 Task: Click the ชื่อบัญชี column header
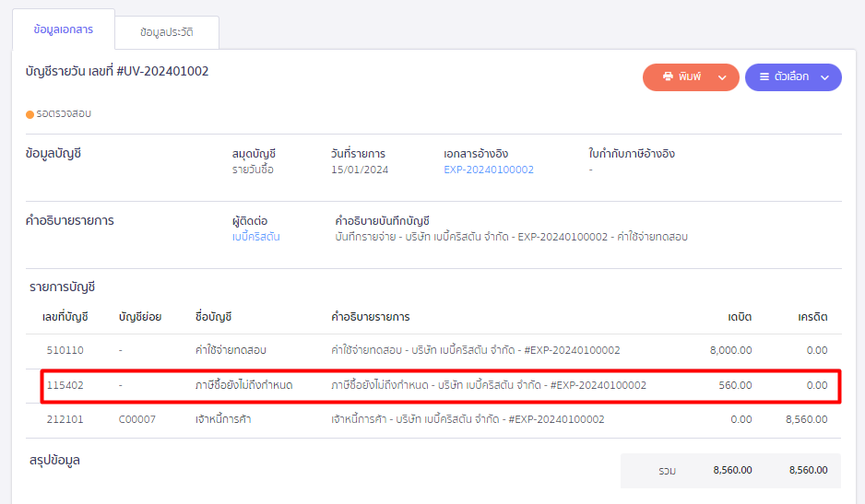(x=214, y=317)
